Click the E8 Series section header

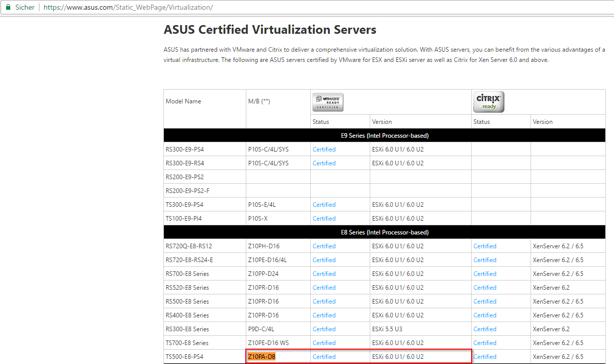385,232
